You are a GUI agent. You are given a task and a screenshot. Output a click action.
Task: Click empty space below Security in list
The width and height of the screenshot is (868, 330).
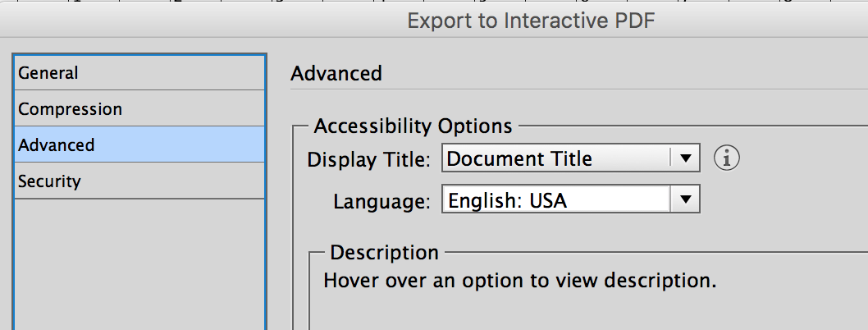(139, 263)
